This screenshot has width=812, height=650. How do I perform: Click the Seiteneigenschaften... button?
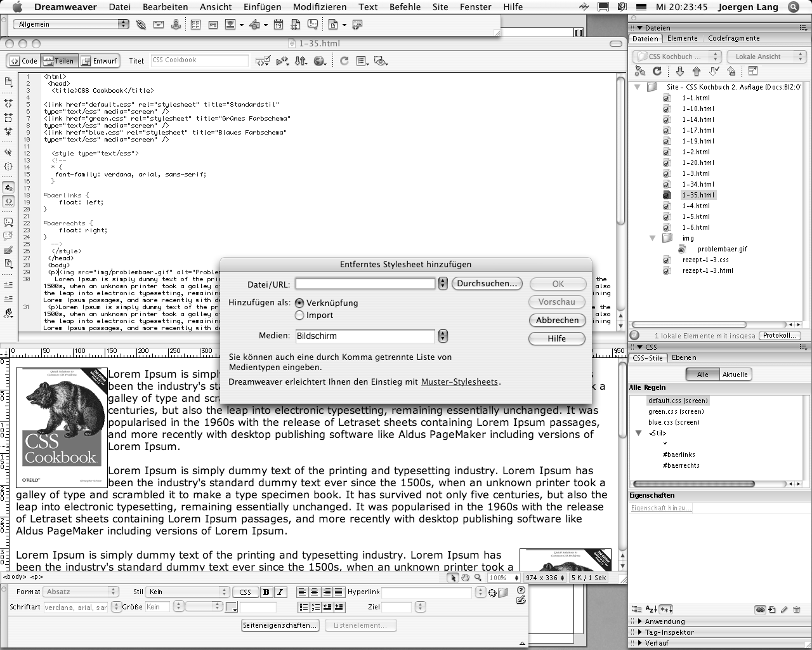pos(280,625)
